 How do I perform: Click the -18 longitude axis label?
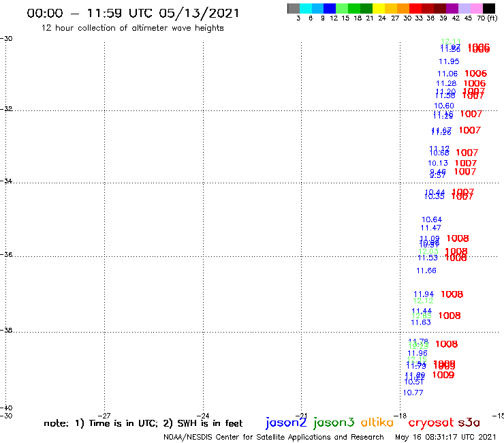(400, 416)
